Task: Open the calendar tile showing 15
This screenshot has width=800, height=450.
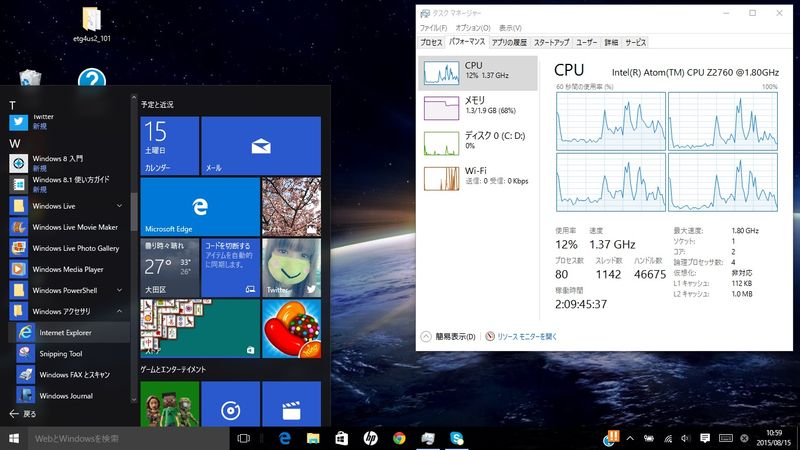Action: pos(169,145)
